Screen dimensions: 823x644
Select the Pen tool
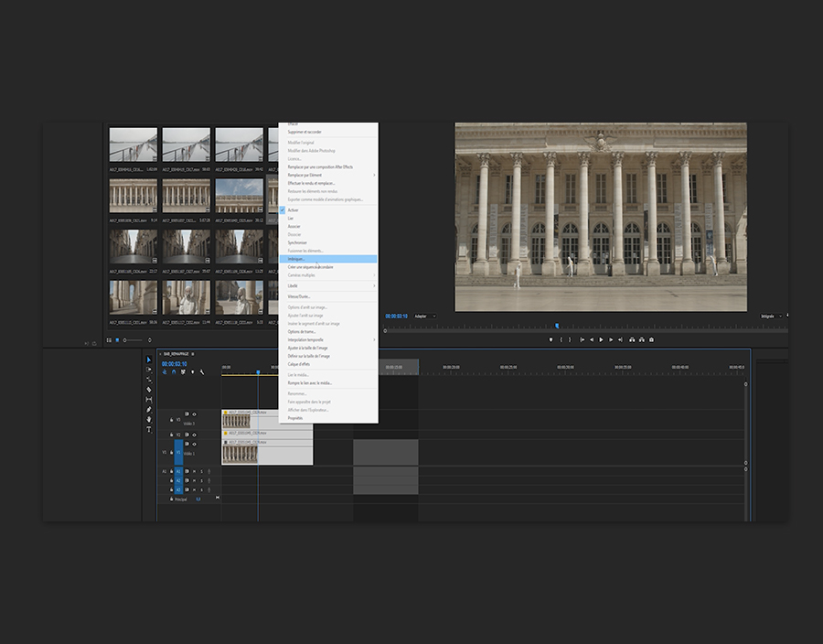(149, 410)
